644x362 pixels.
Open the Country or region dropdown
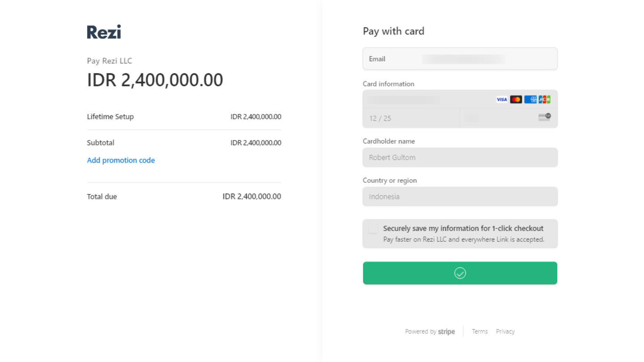pos(460,197)
